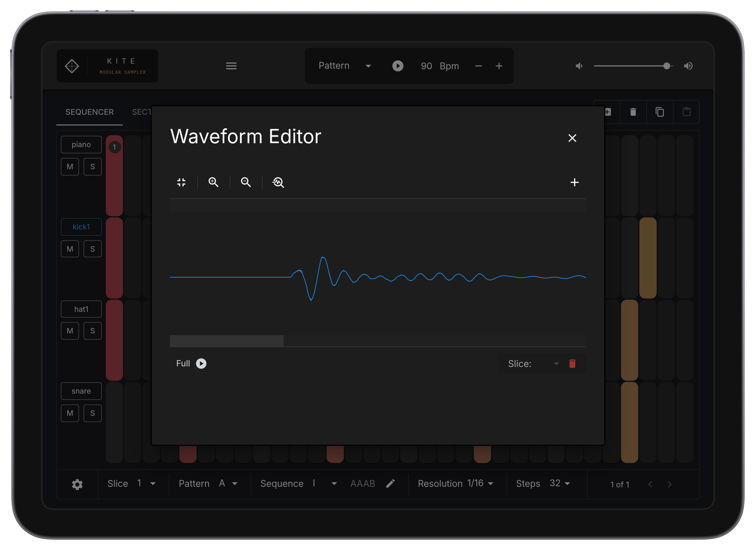The height and width of the screenshot is (551, 756).
Task: Delete slice with red trash icon
Action: (x=572, y=364)
